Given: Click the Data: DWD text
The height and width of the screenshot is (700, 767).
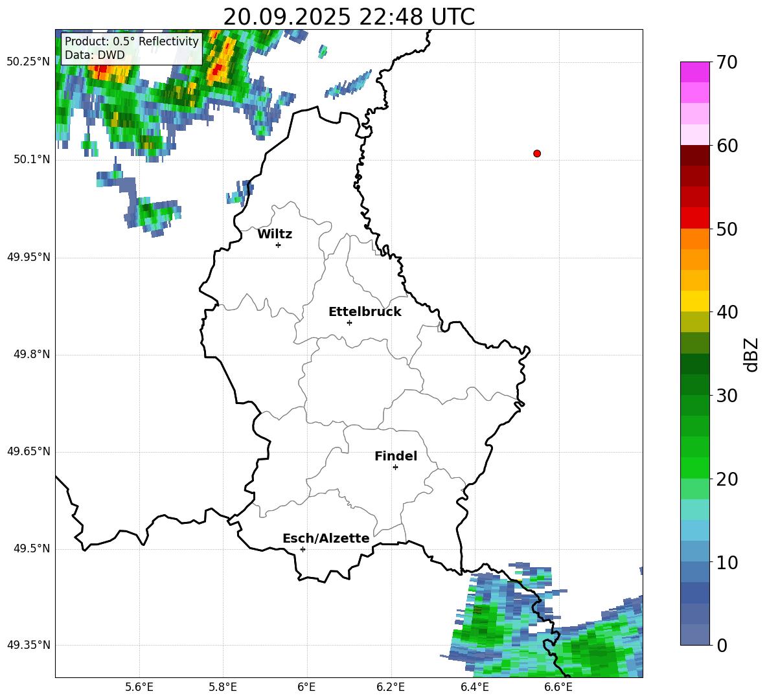Looking at the screenshot, I should (x=95, y=55).
